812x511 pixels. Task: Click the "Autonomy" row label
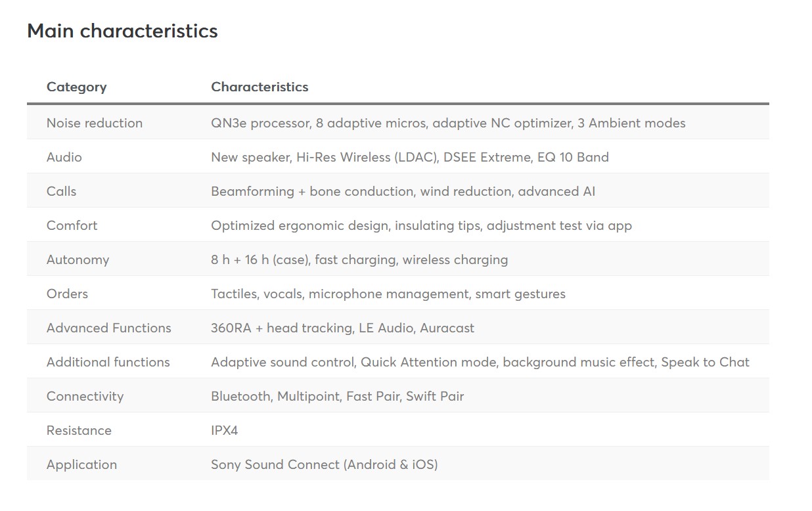(x=78, y=259)
